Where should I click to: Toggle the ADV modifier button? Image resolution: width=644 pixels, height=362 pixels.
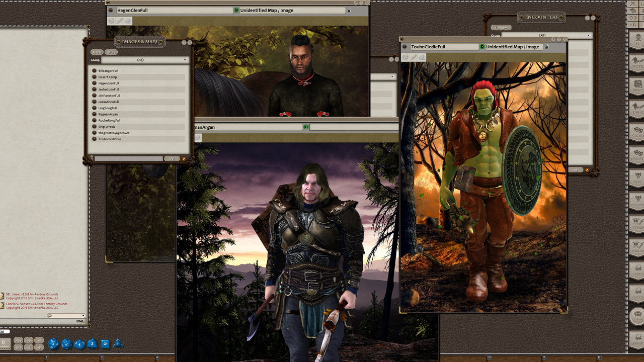point(18,340)
